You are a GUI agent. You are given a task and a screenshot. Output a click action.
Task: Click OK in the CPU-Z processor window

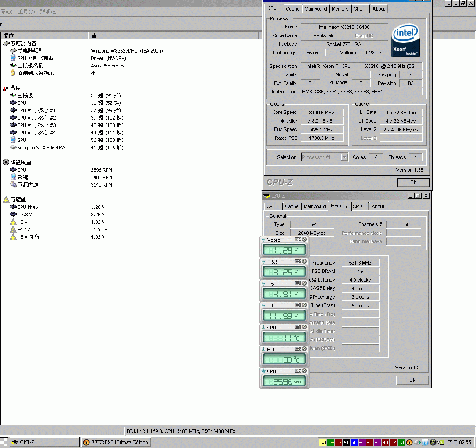[x=413, y=183]
